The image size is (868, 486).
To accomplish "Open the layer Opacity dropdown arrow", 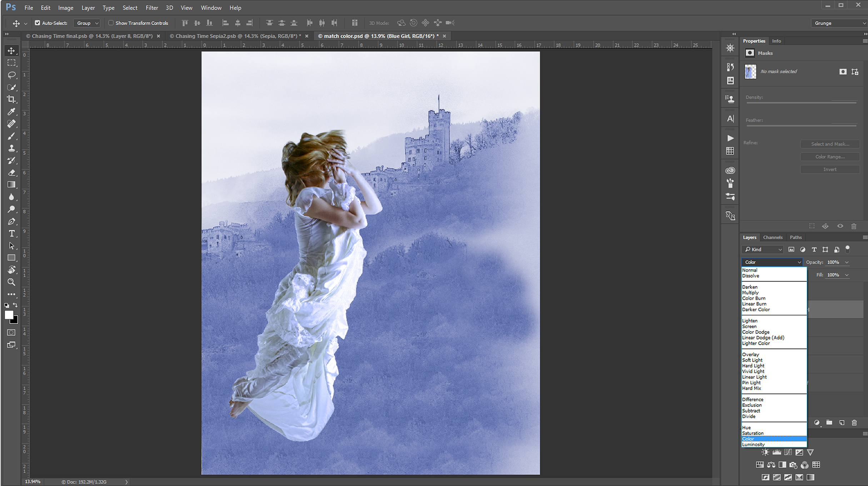I will (x=847, y=262).
